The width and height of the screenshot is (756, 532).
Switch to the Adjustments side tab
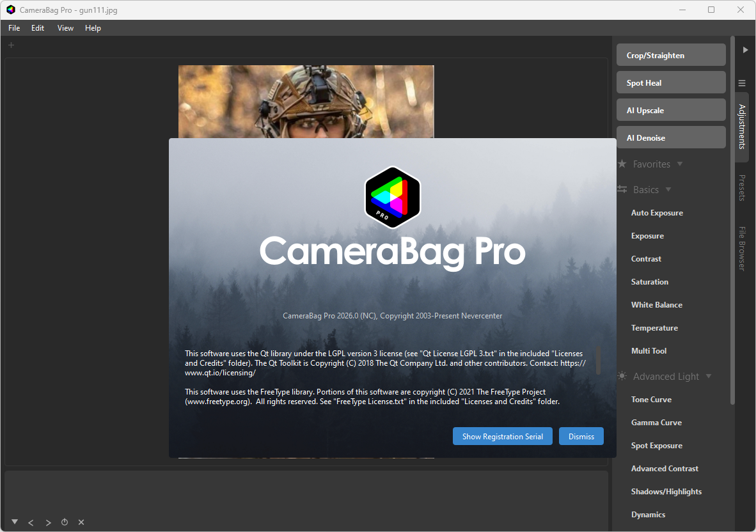point(742,126)
